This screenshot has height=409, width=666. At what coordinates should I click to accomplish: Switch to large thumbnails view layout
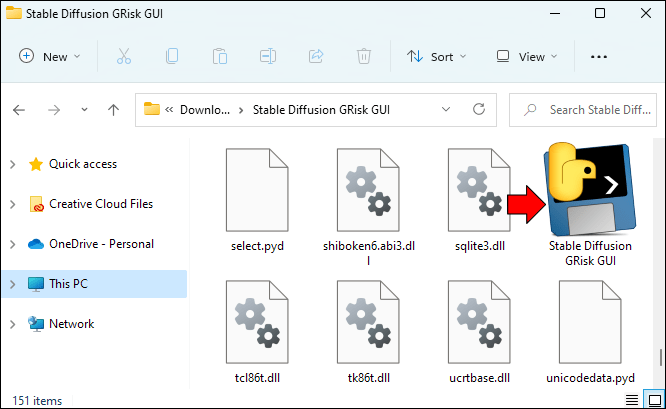click(x=654, y=400)
